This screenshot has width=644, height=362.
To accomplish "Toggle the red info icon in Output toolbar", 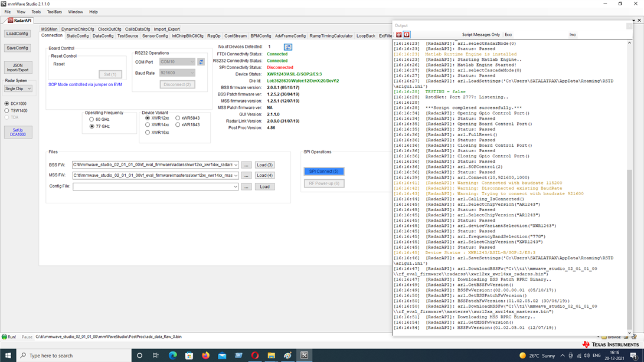I will 407,34.
